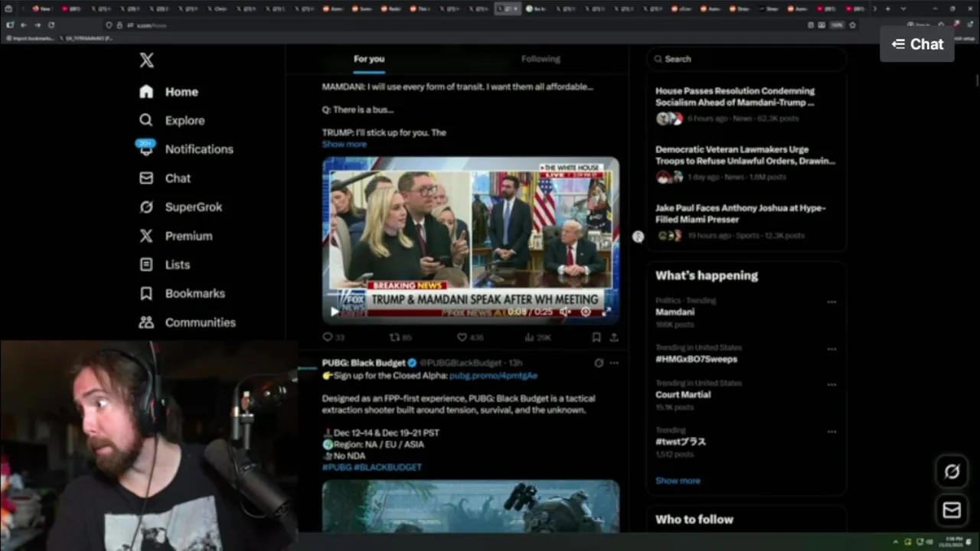The width and height of the screenshot is (980, 551).
Task: Click Show more under What's happening
Action: tap(678, 481)
